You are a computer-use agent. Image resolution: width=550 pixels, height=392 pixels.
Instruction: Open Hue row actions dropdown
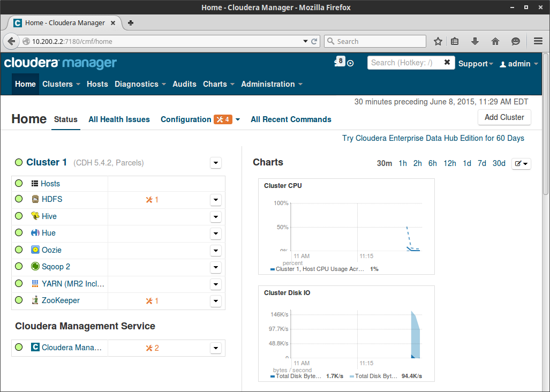216,233
